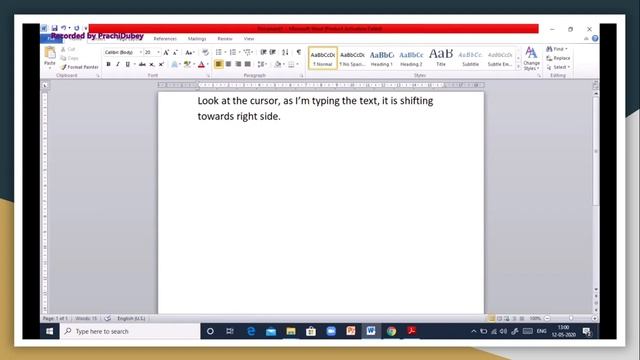
Task: Open Google Chrome from taskbar
Action: [x=391, y=331]
